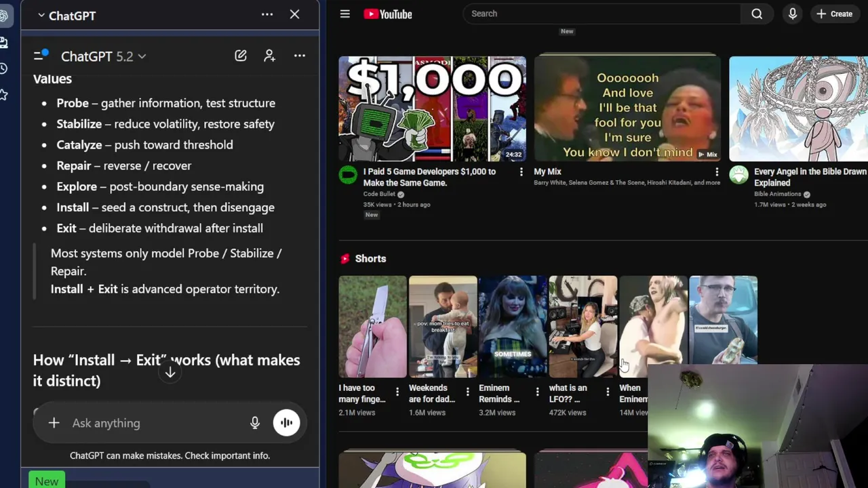Open the ChatGPT 5.2 model selector

pyautogui.click(x=103, y=56)
